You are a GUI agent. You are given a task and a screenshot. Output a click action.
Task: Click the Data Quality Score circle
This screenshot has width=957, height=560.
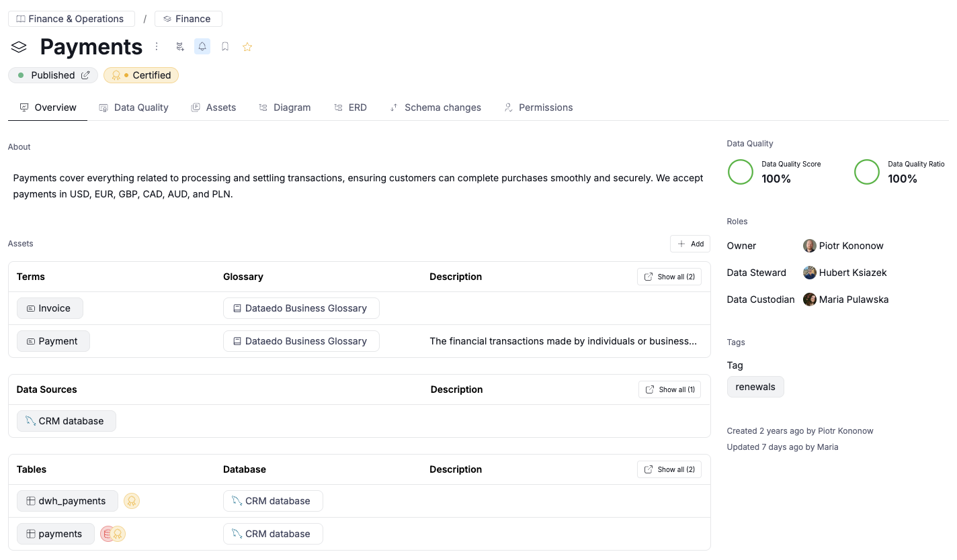coord(741,172)
